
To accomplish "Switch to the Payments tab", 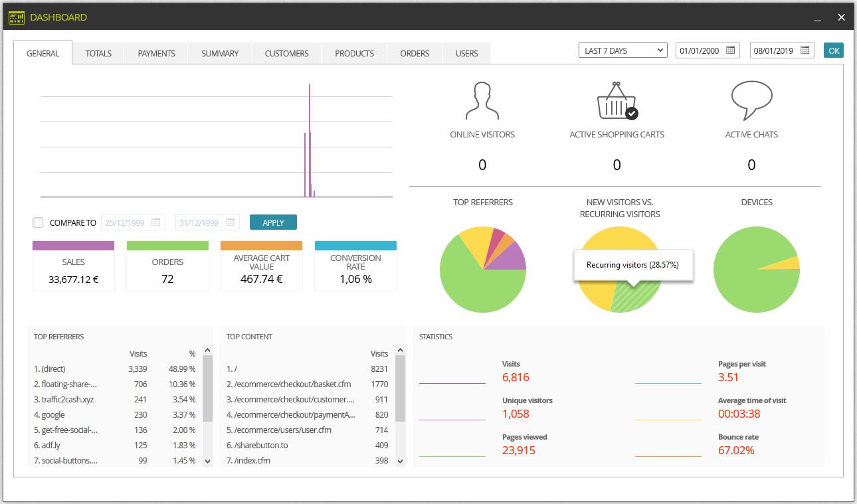I will pos(156,53).
